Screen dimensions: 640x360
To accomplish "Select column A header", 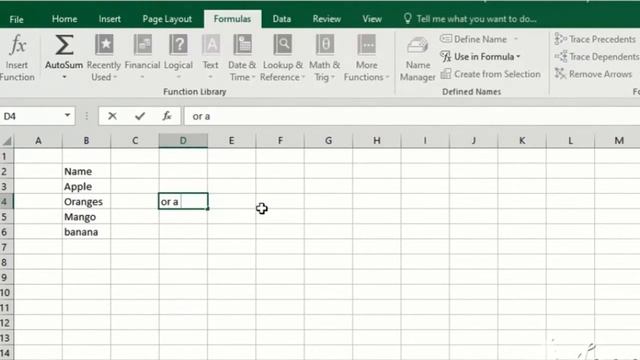I will pos(38,141).
